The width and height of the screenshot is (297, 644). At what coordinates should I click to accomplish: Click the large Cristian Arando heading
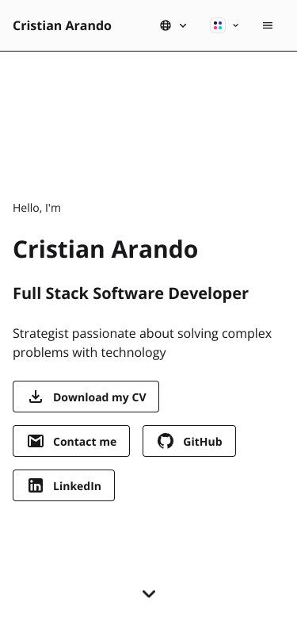point(105,249)
